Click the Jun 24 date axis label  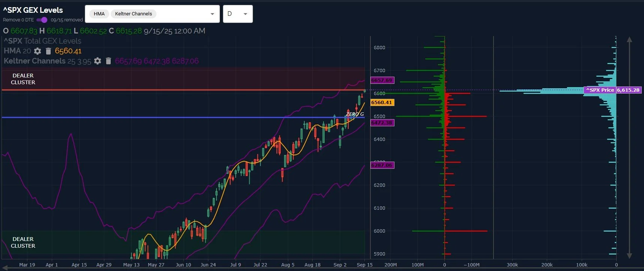(x=208, y=265)
